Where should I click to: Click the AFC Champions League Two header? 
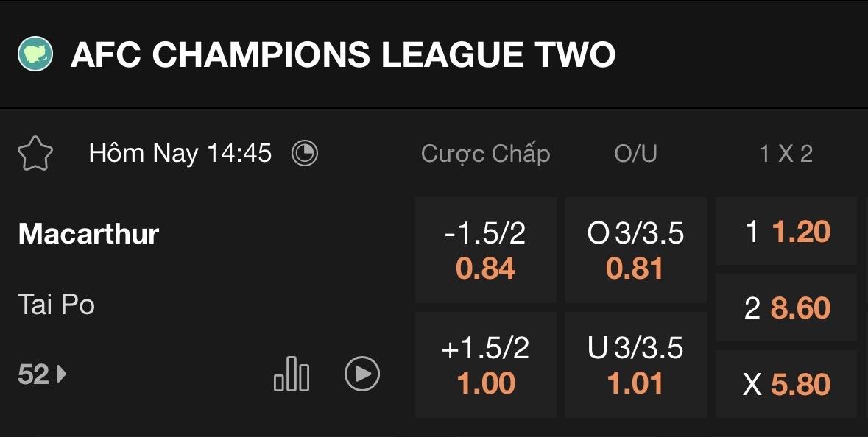[343, 55]
